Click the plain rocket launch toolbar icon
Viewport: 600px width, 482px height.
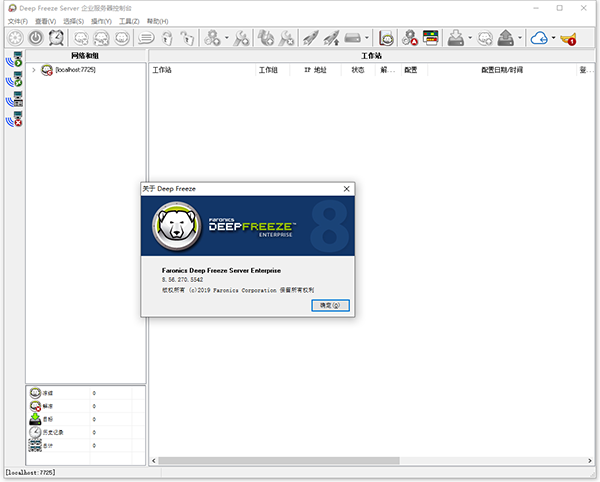[x=310, y=38]
